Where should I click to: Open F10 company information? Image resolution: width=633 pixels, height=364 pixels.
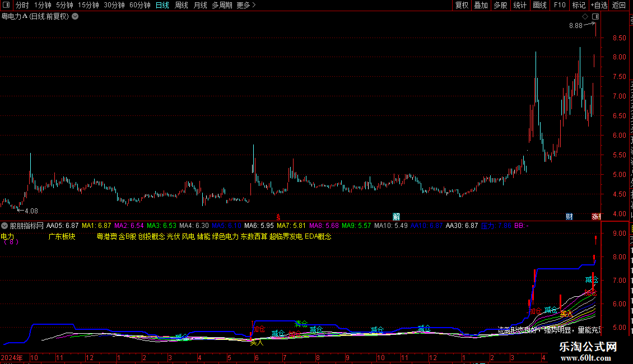coord(560,5)
